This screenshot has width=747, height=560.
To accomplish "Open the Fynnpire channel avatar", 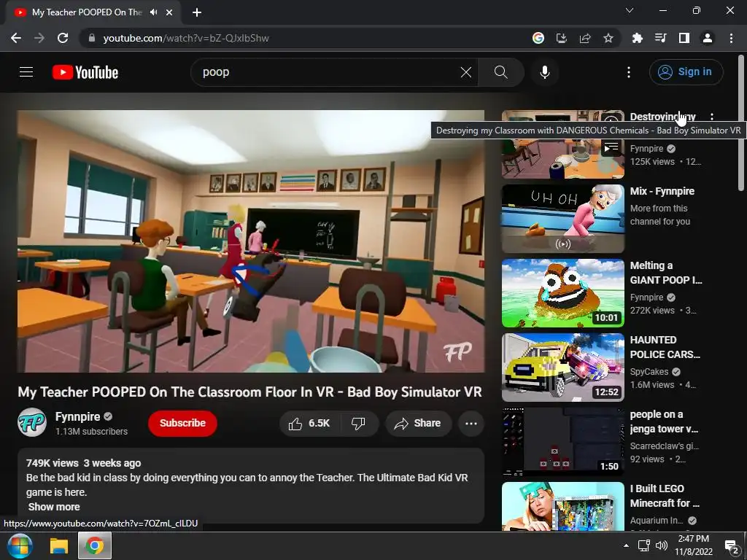I will tap(32, 422).
